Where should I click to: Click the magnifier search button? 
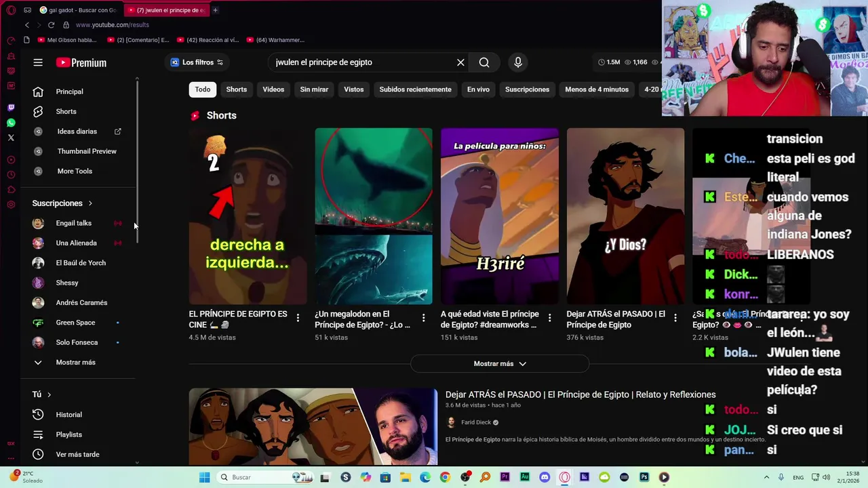coord(484,62)
